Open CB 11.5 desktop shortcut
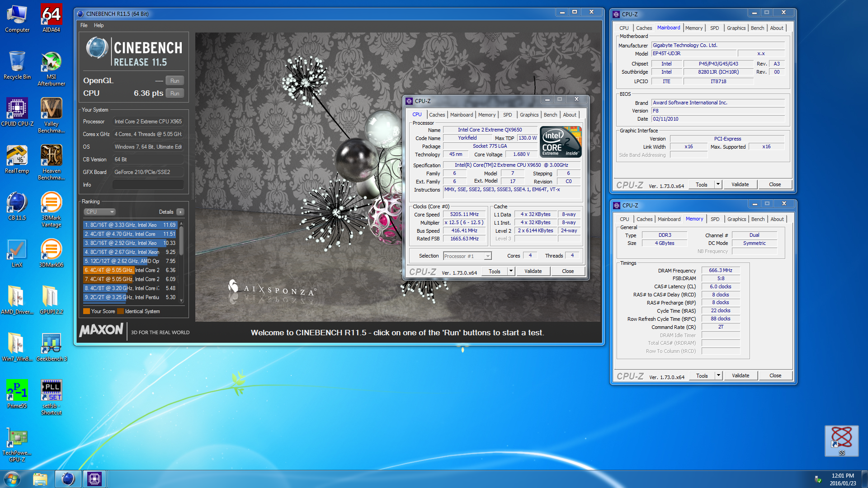The width and height of the screenshot is (868, 488). 17,206
